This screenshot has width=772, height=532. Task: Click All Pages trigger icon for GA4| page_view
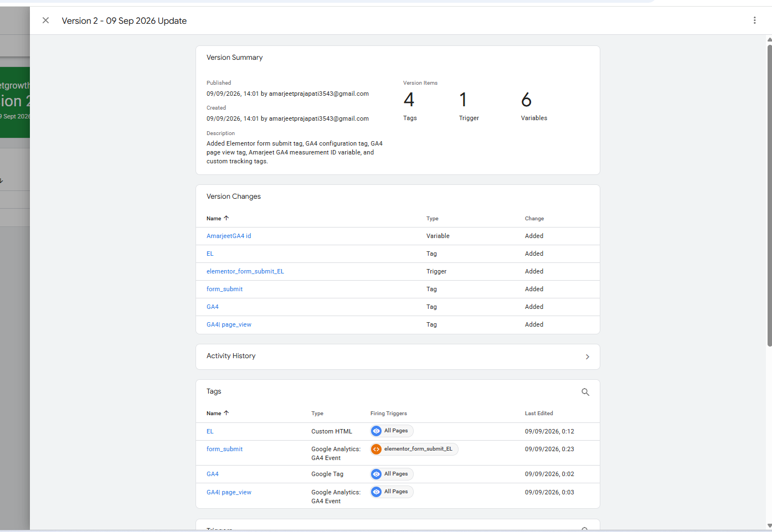pyautogui.click(x=377, y=492)
